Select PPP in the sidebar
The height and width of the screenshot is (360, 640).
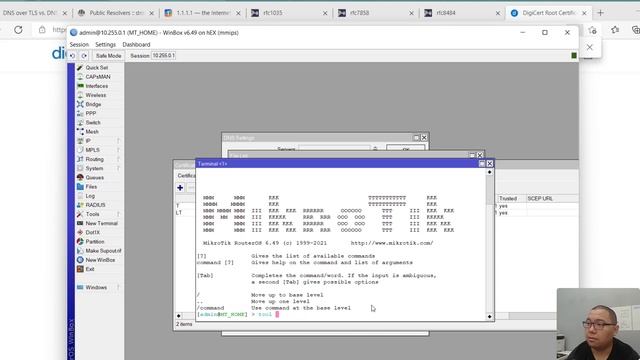91,113
